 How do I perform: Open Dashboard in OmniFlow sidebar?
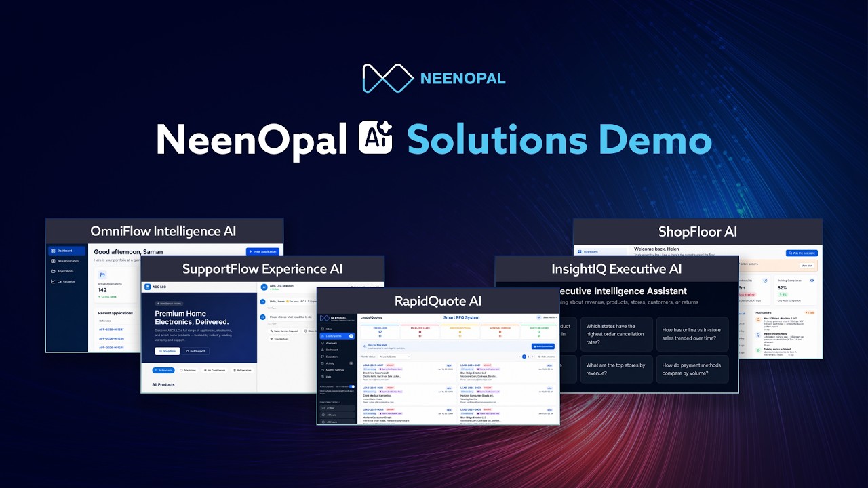(x=66, y=251)
